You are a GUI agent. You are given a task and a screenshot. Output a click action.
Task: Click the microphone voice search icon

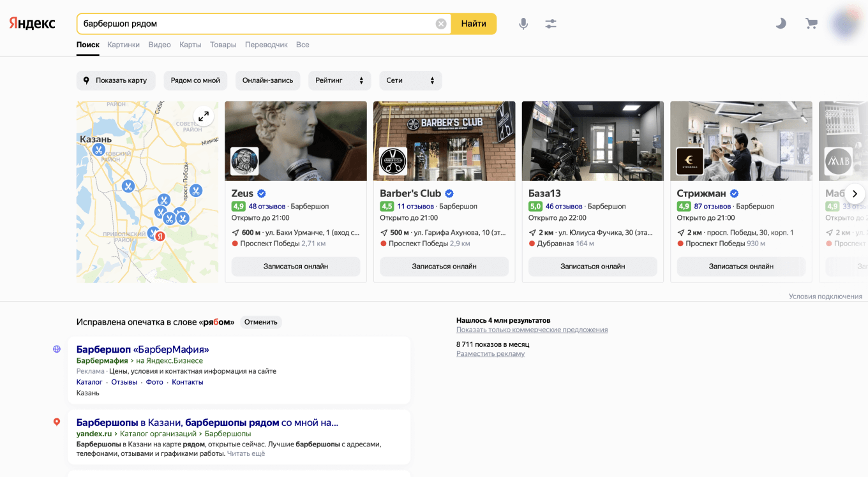click(523, 24)
